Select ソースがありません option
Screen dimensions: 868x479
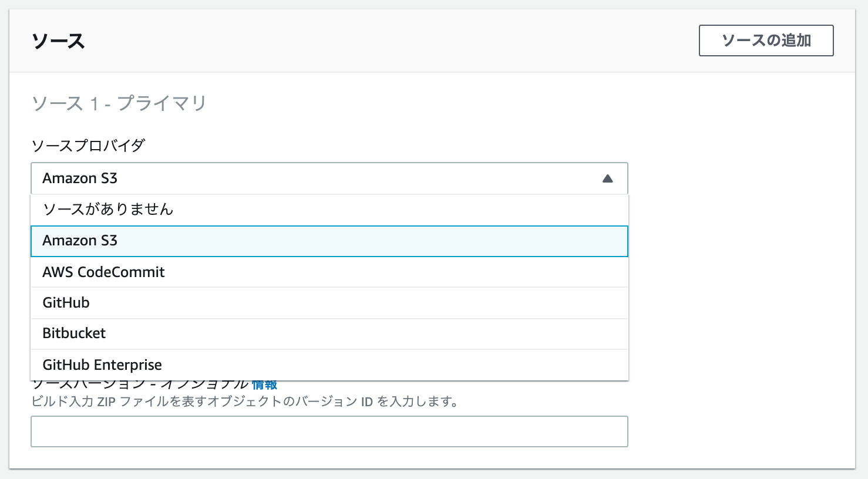329,210
